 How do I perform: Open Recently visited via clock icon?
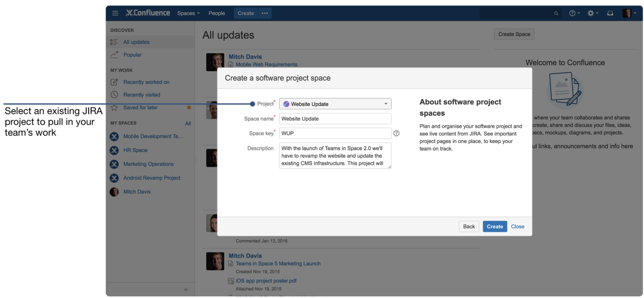click(114, 94)
